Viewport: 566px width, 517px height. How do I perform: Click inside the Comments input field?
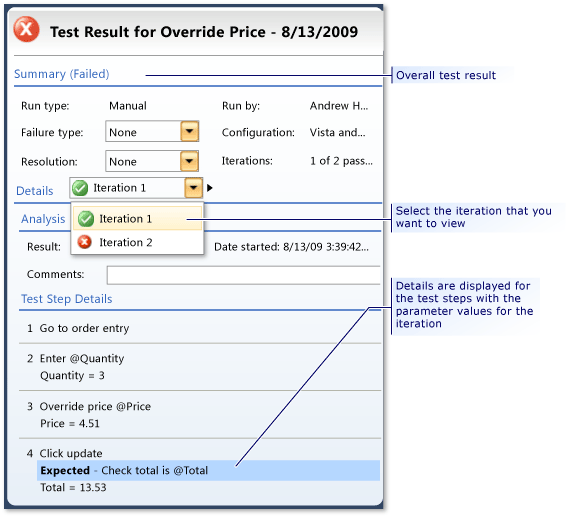[244, 275]
